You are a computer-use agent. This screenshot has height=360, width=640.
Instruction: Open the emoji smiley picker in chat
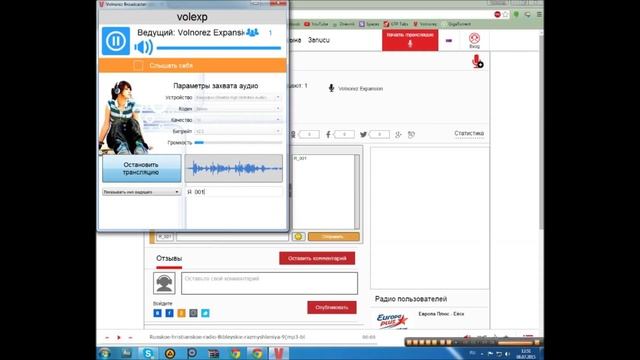[x=298, y=237]
